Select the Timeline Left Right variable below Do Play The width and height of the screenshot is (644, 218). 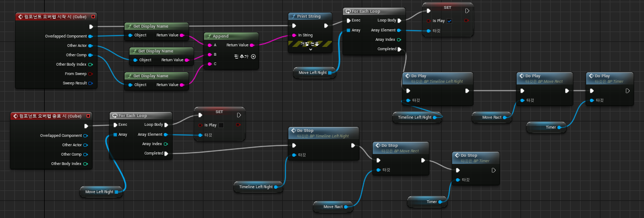click(x=417, y=117)
